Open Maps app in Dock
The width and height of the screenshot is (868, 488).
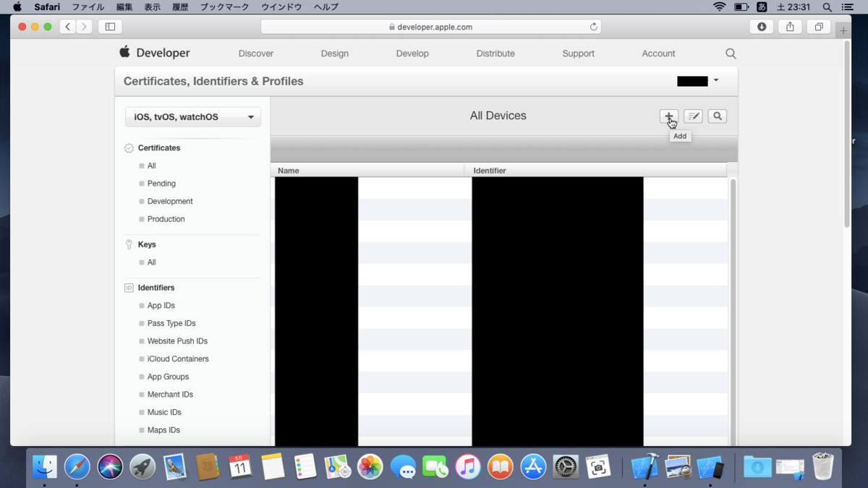[x=338, y=467]
